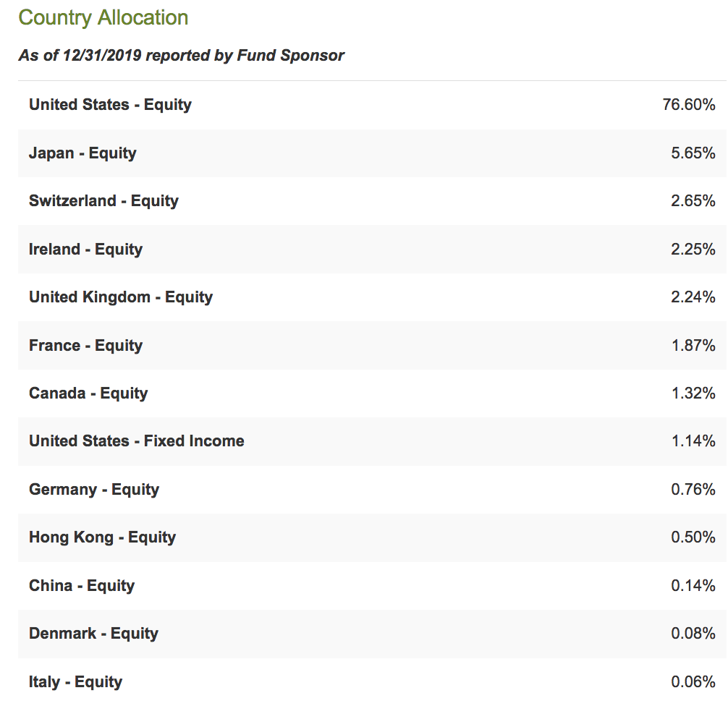Viewport: 728px width, 706px height.
Task: Click United States - Fixed Income label
Action: 137,441
